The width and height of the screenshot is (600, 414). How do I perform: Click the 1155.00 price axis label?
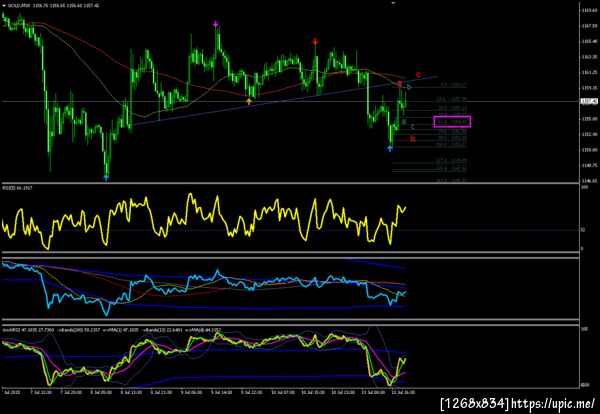pyautogui.click(x=589, y=119)
